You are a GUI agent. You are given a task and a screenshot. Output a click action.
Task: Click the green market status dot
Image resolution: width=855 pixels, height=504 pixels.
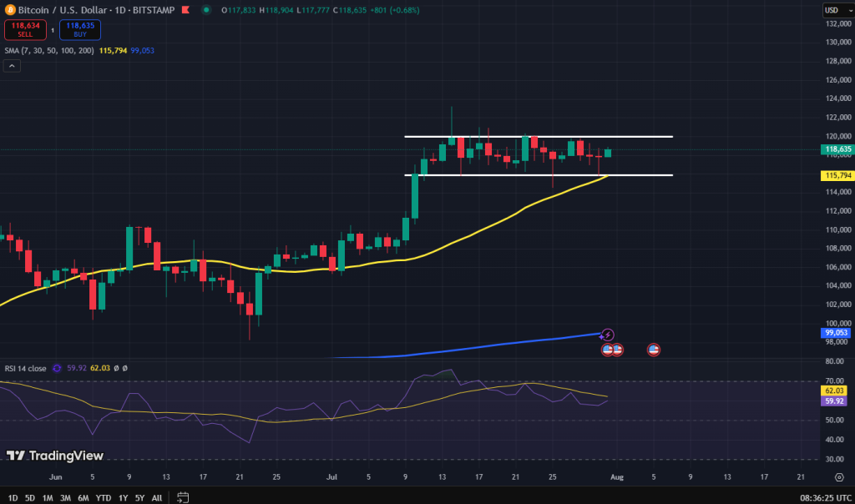point(206,10)
